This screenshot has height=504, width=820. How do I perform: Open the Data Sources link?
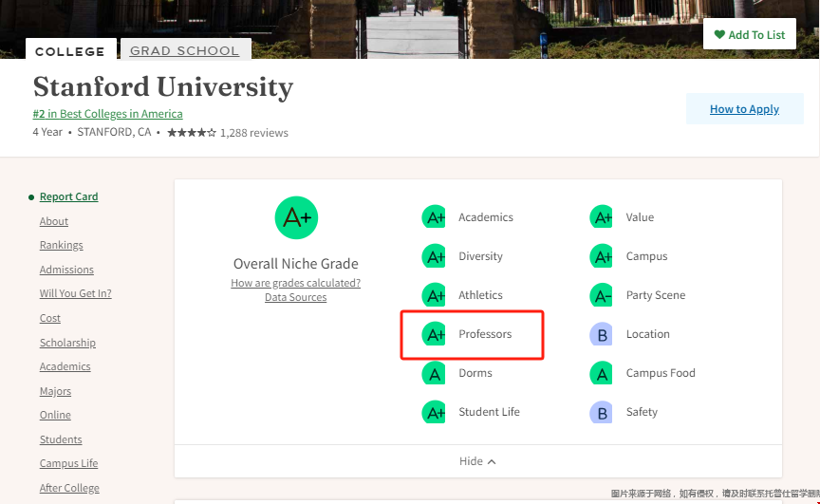tap(295, 297)
